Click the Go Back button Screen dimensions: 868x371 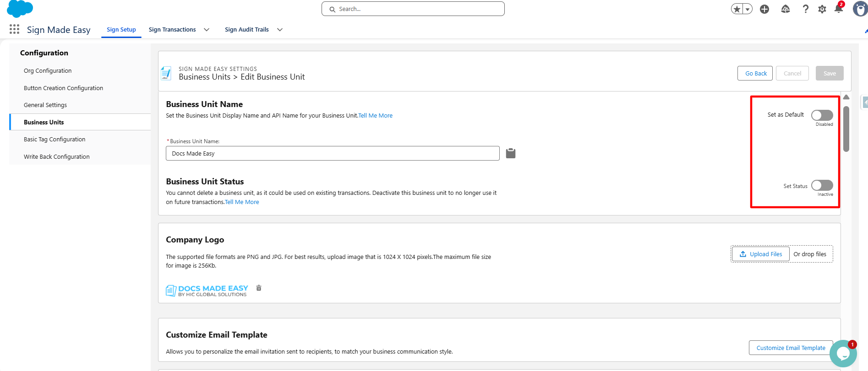coord(755,73)
